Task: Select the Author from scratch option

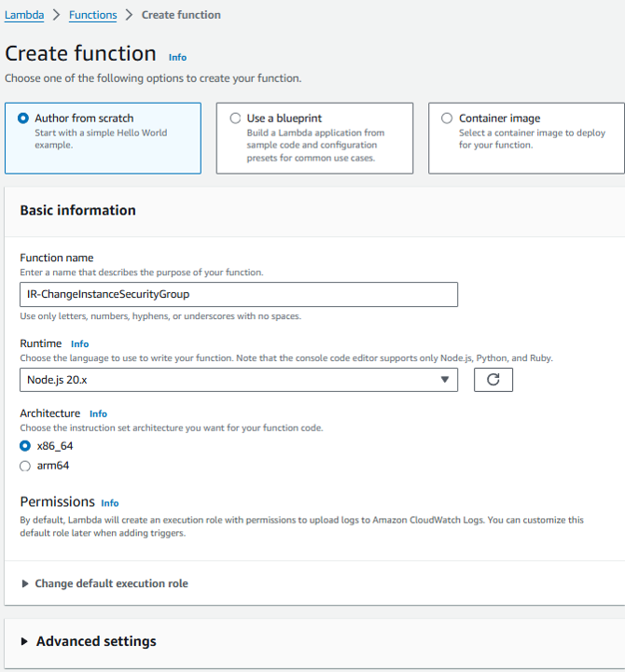Action: click(23, 119)
